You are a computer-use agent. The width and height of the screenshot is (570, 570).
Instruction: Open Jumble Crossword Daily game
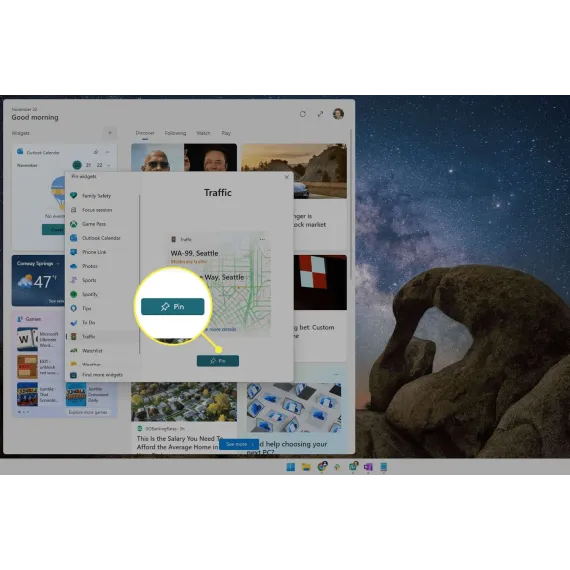pyautogui.click(x=89, y=394)
